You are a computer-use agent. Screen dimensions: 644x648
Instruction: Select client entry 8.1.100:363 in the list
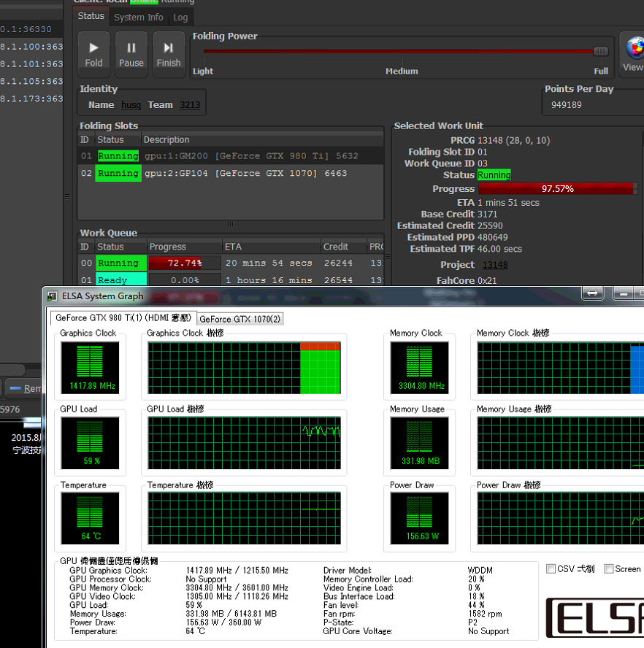[31, 47]
